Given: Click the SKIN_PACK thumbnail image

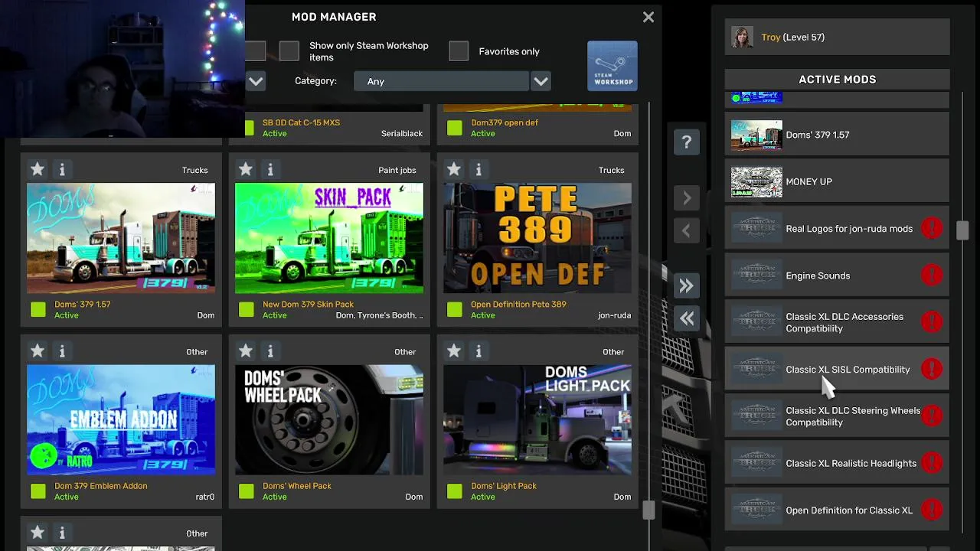Looking at the screenshot, I should 329,238.
